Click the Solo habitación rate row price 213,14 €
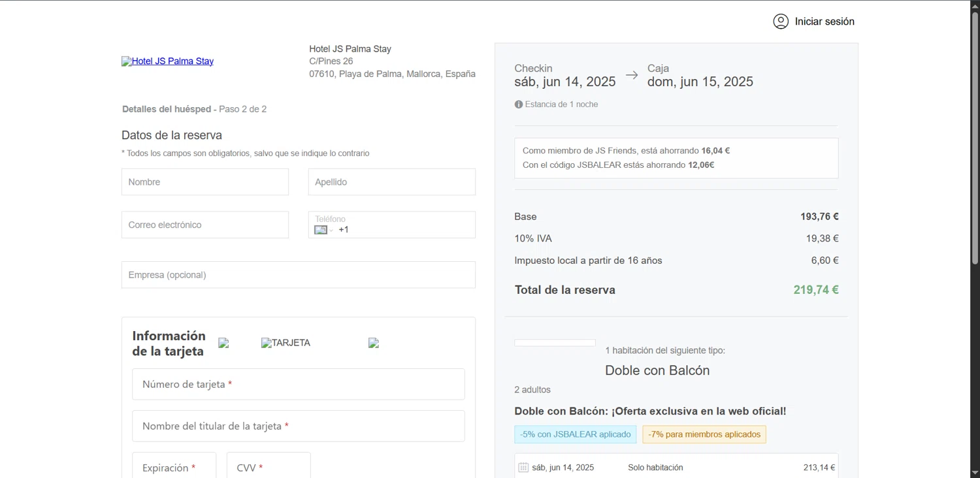Screen dimensions: 980x478 click(819, 468)
